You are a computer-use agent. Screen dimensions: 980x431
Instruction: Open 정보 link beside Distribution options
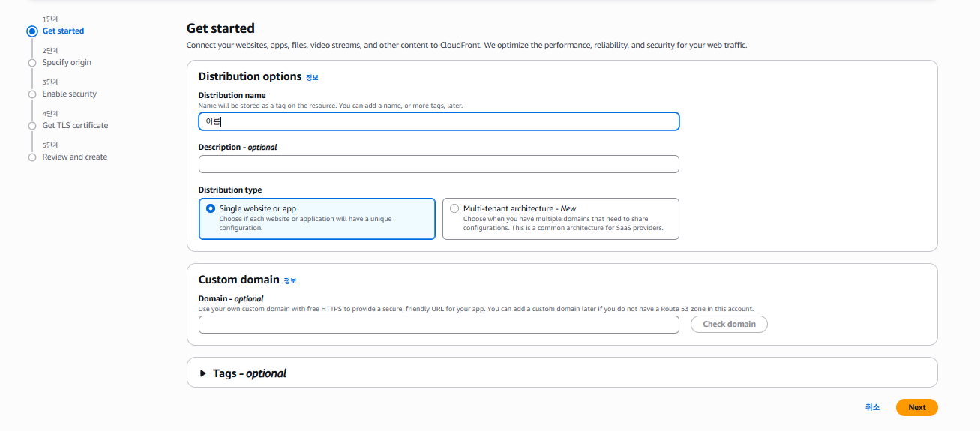point(312,77)
